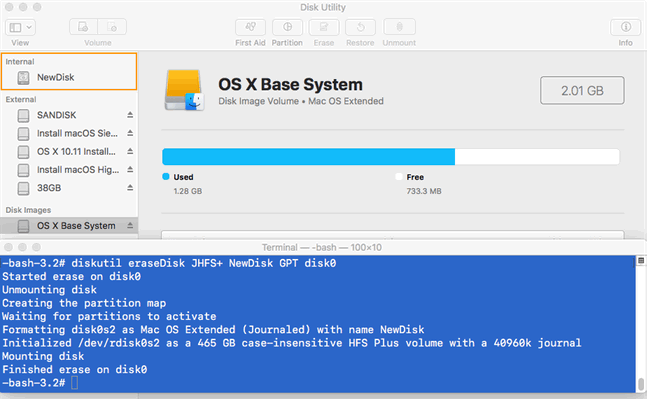647x399 pixels.
Task: Click the Install macOS Sie... drive icon
Action: (24, 134)
